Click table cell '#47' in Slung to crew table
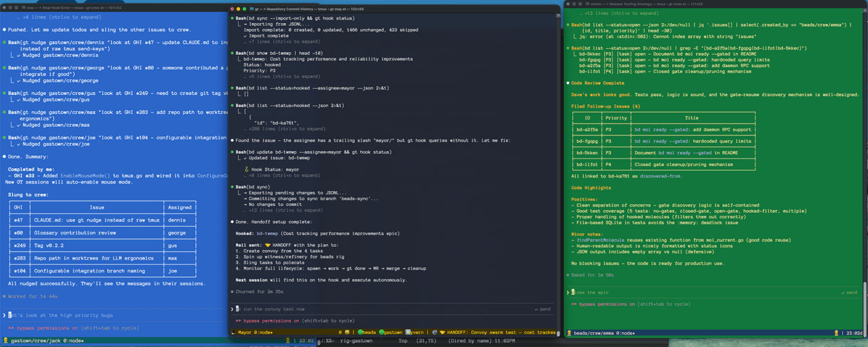Image resolution: width=868 pixels, height=347 pixels. pos(18,220)
